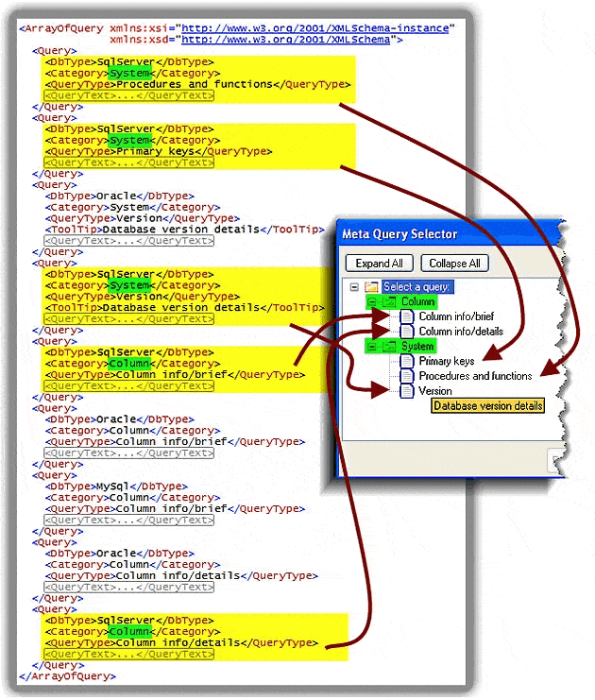
Task: Click document icon for Primary keys
Action: point(407,361)
